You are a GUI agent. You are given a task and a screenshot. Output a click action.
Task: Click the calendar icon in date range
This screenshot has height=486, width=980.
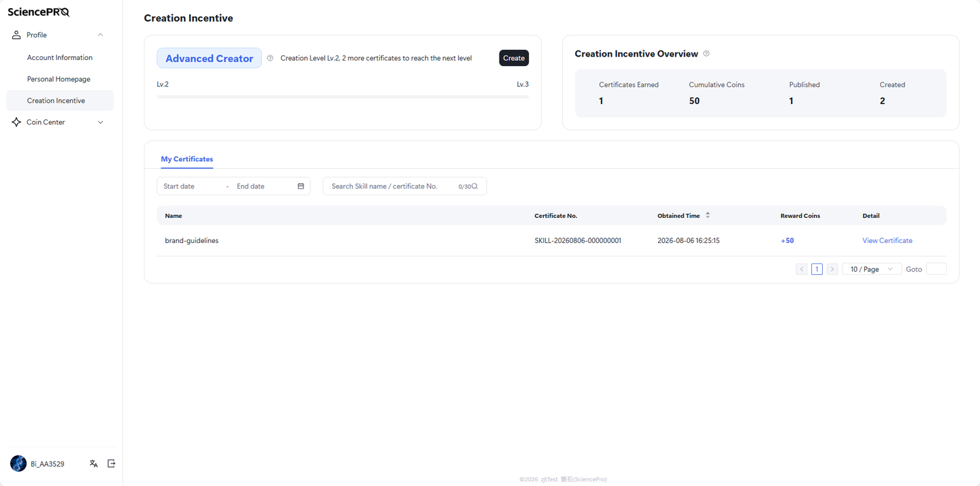tap(301, 187)
